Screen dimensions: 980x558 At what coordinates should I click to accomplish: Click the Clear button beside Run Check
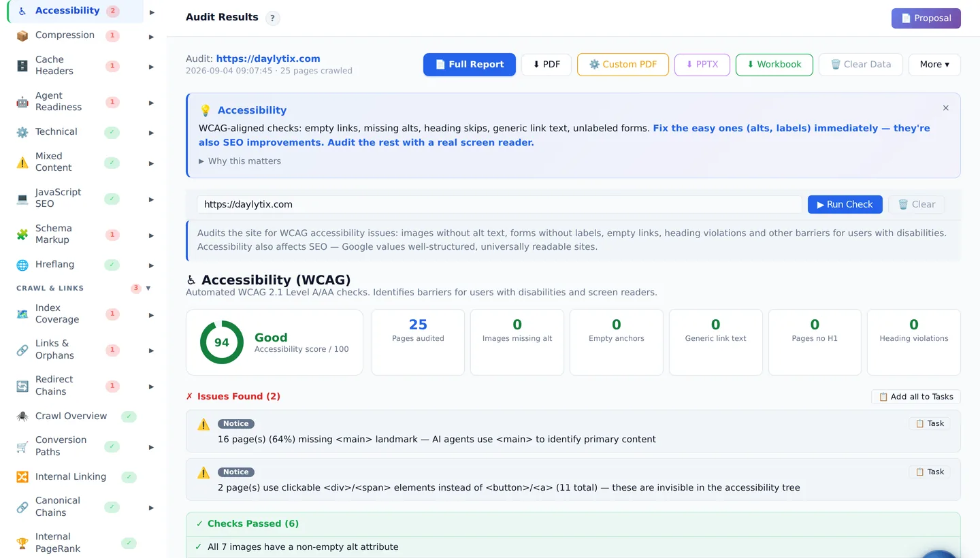917,205
